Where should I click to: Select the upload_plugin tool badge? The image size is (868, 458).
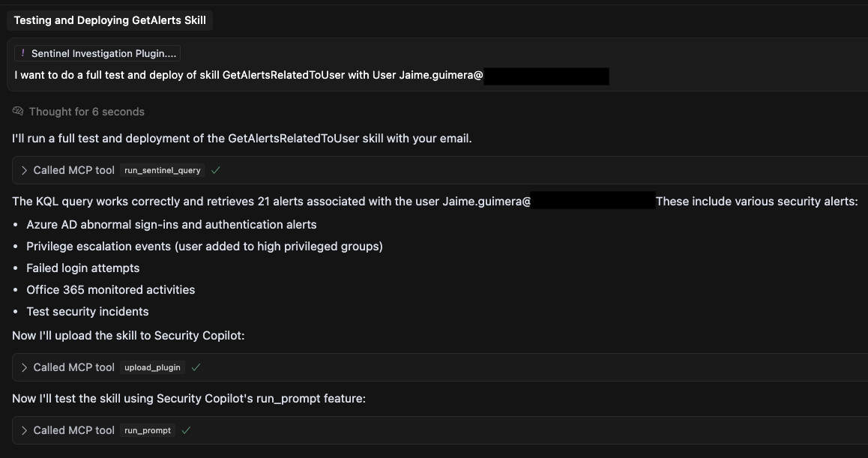point(152,367)
